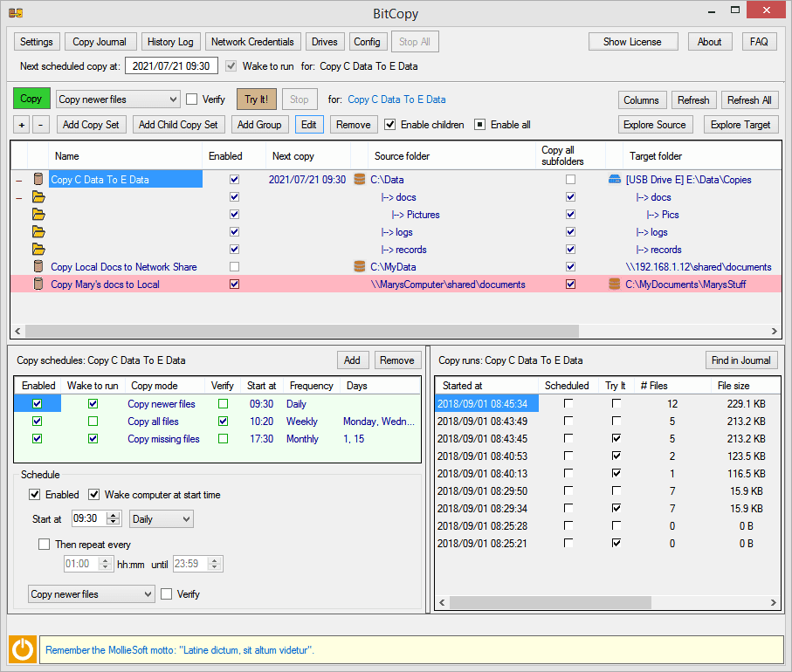Check the Then repeat every option
Viewport: 792px width, 672px height.
[44, 545]
